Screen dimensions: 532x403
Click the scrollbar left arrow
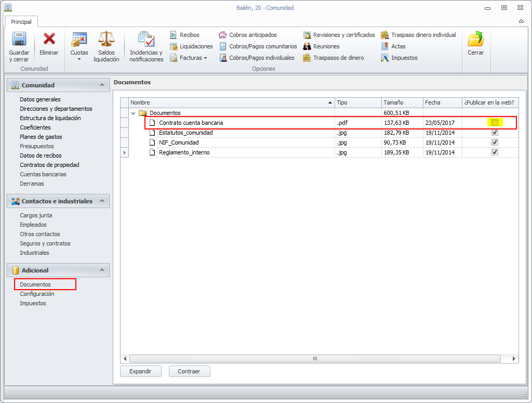pos(125,358)
